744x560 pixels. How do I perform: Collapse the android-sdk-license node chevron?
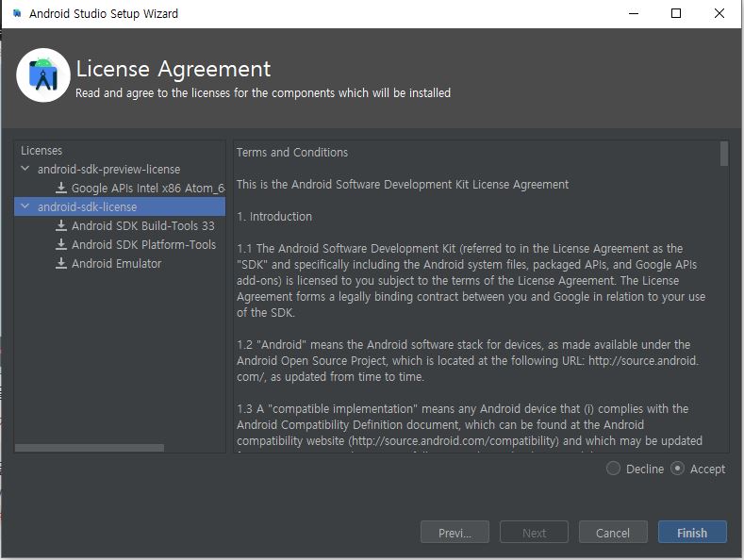[x=25, y=206]
